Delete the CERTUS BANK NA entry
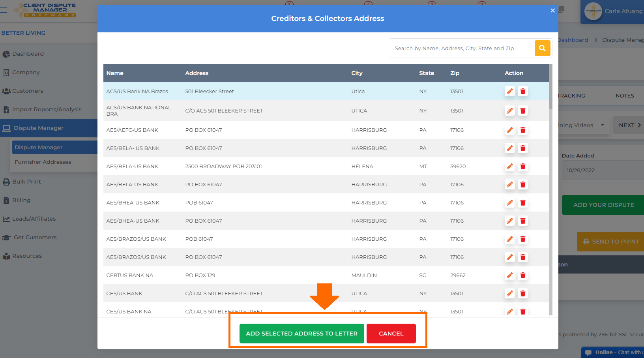 (523, 275)
